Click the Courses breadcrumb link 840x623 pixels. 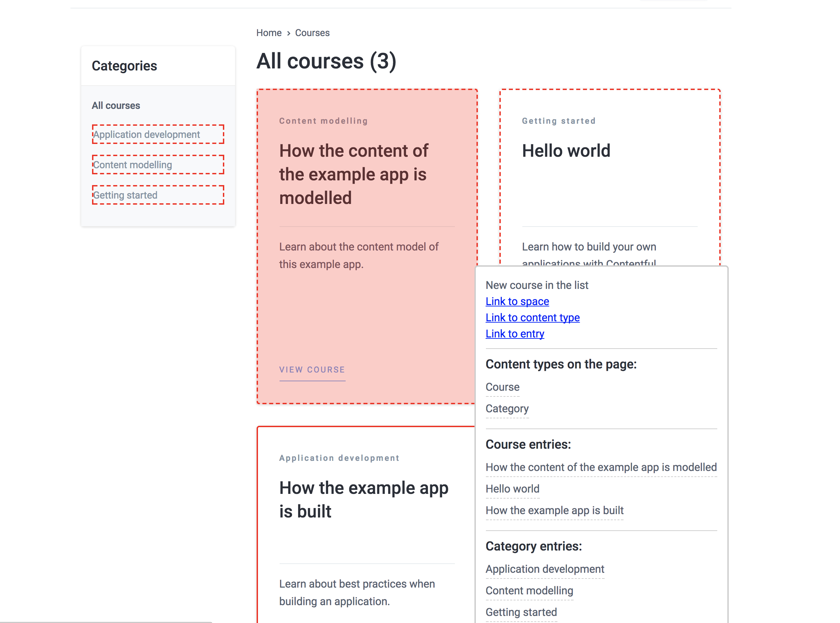coord(312,33)
